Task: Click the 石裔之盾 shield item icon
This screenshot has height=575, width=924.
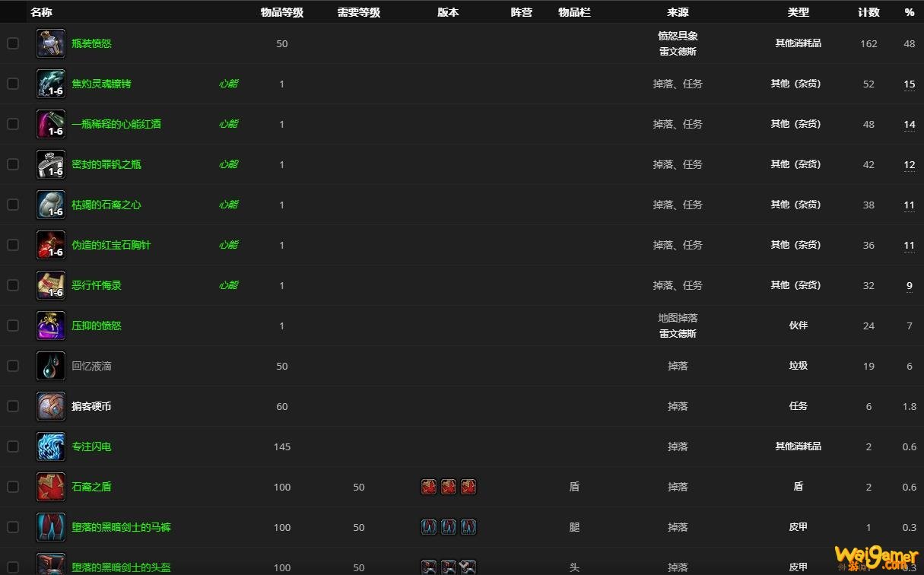Action: [x=51, y=487]
